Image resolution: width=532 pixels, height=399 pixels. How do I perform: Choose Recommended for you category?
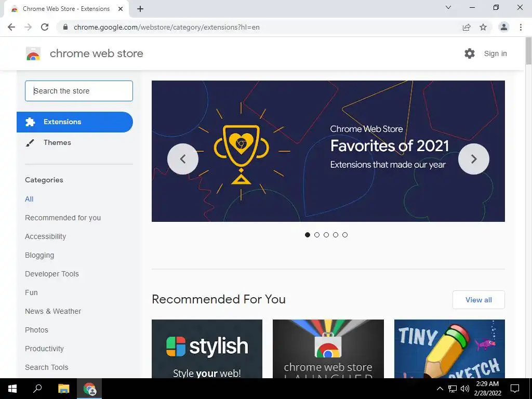63,218
